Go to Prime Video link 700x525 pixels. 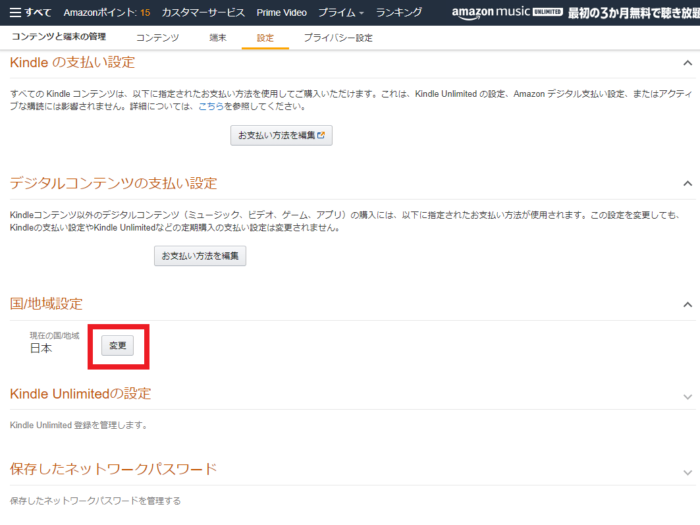pos(281,12)
